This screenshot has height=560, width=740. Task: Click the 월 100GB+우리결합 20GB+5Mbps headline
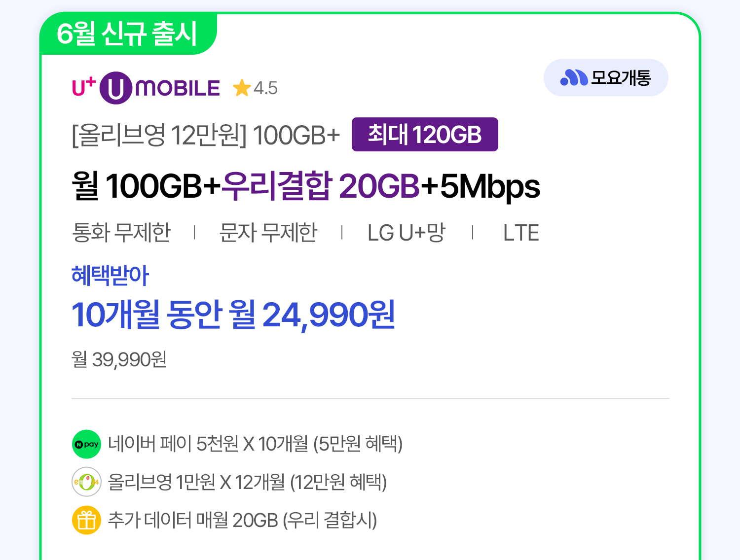tap(305, 186)
